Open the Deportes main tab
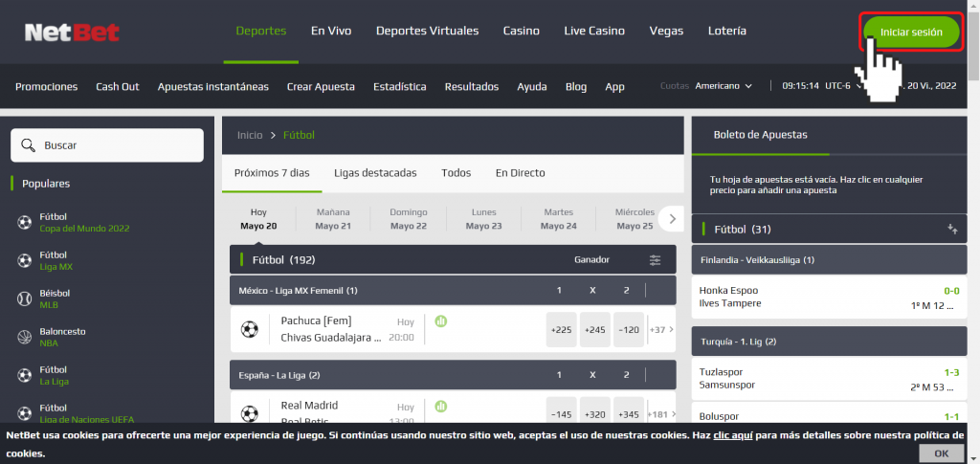This screenshot has height=464, width=980. 261,31
